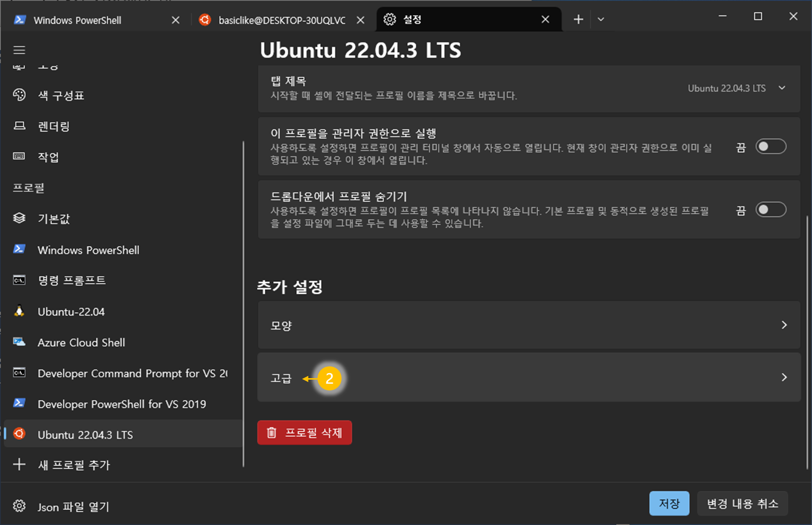Click the red 프로필 삭제 button

[305, 433]
